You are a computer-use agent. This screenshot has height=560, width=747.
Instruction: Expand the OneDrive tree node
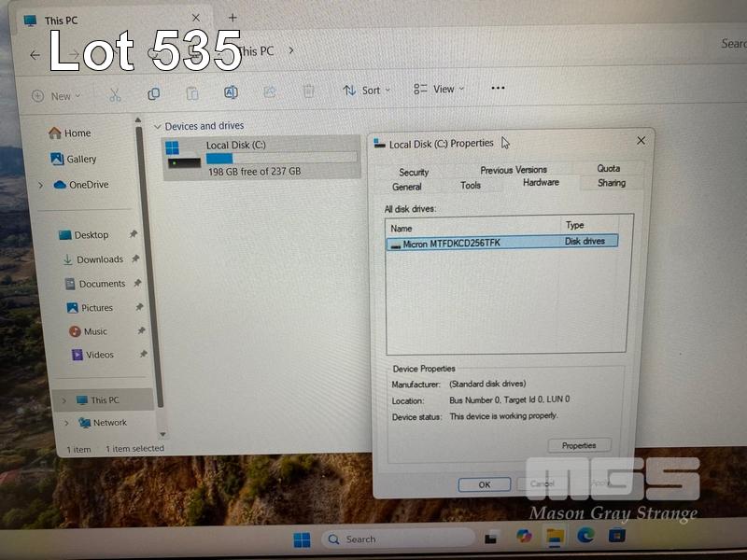point(40,185)
